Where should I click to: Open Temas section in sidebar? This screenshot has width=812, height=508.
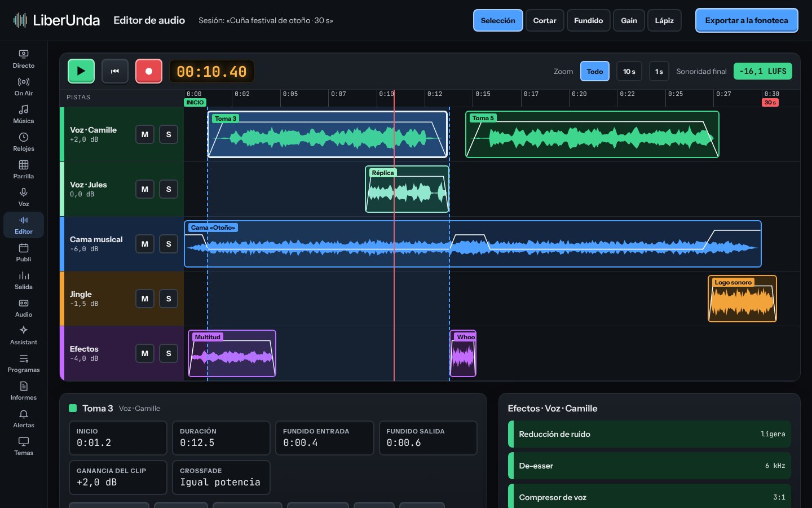[24, 446]
